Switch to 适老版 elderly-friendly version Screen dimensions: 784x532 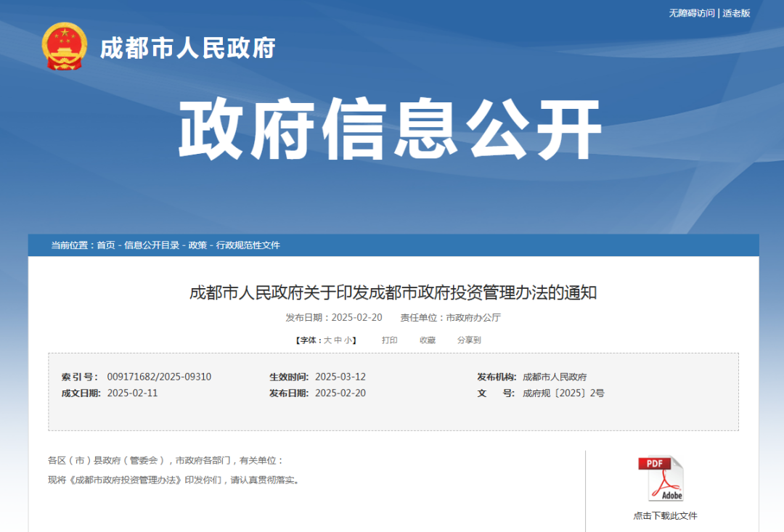click(x=735, y=12)
